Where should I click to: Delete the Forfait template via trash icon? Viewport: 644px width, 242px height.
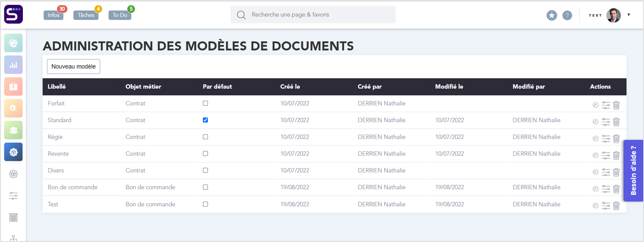point(616,105)
